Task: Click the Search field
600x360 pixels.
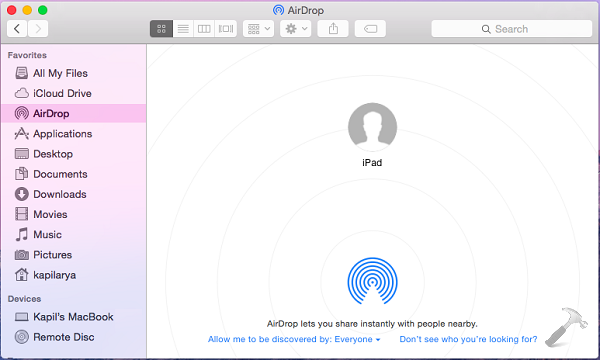Action: 512,29
